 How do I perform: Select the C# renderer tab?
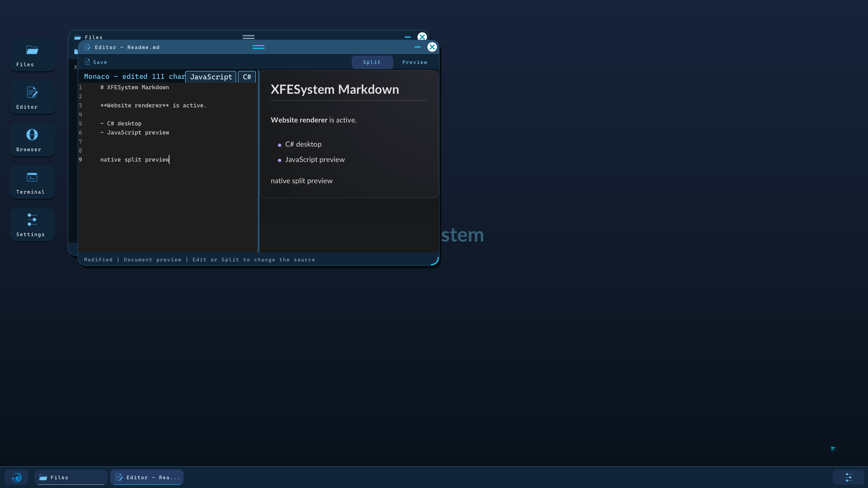click(x=247, y=77)
